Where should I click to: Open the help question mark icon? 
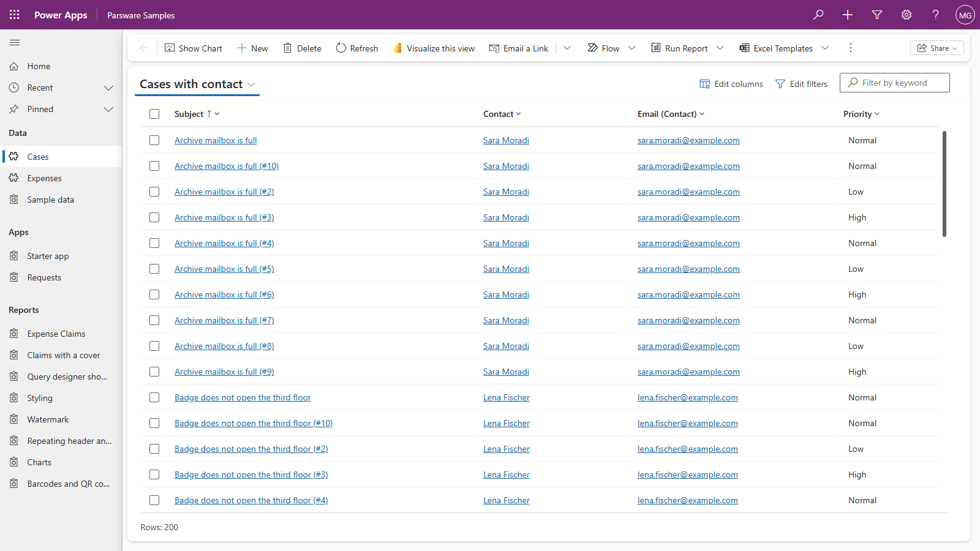(936, 15)
